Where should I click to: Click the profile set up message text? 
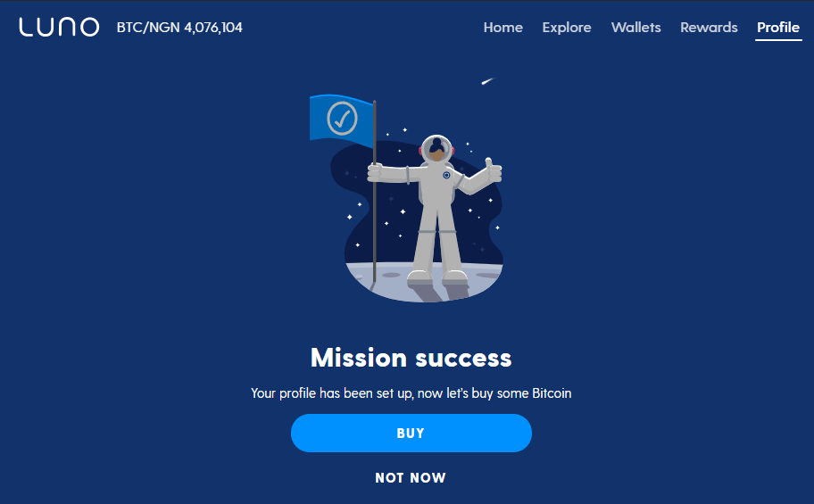[x=411, y=392]
